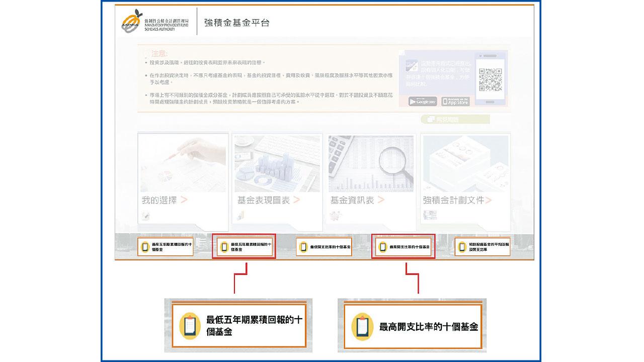644x362 pixels.
Task: Open 最高開支比率的十個基金 in page bar
Action: [x=403, y=247]
